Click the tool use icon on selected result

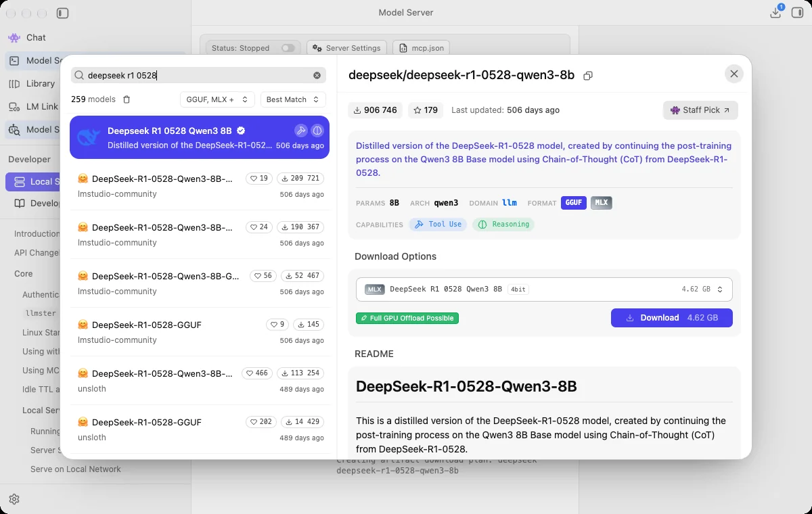(x=301, y=131)
